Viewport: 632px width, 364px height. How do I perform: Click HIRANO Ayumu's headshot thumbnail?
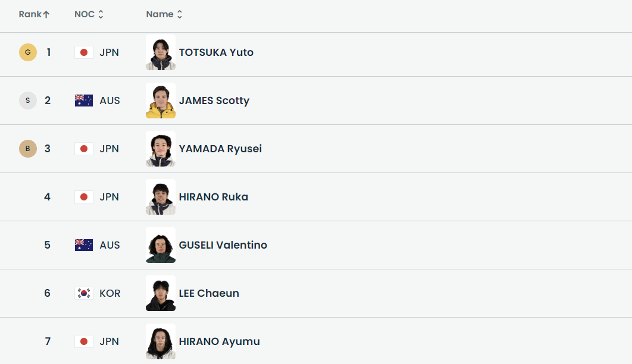click(161, 341)
